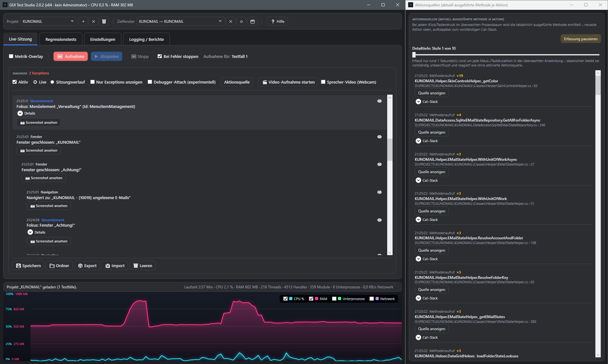Start recording with Aufnahme button
This screenshot has width=608, height=364.
tap(71, 56)
